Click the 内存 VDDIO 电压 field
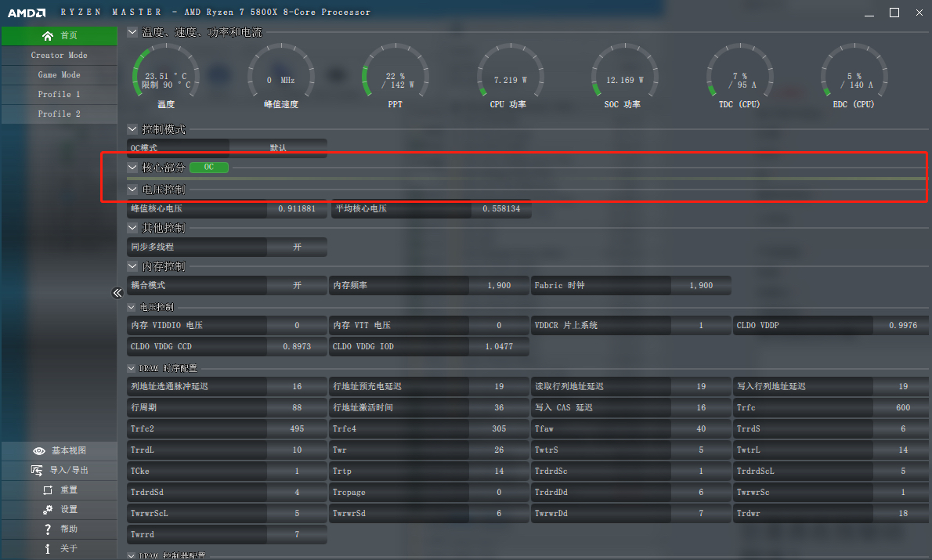 click(227, 326)
